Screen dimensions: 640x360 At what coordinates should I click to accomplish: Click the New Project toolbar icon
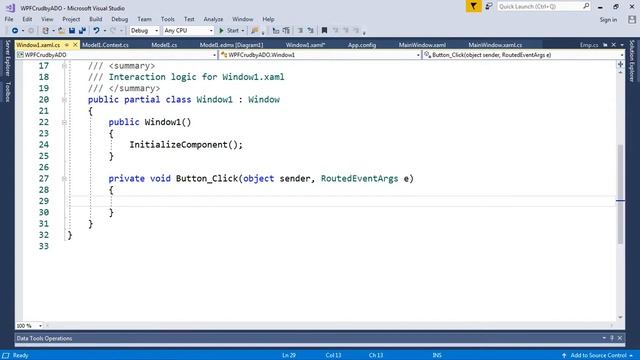tap(46, 31)
